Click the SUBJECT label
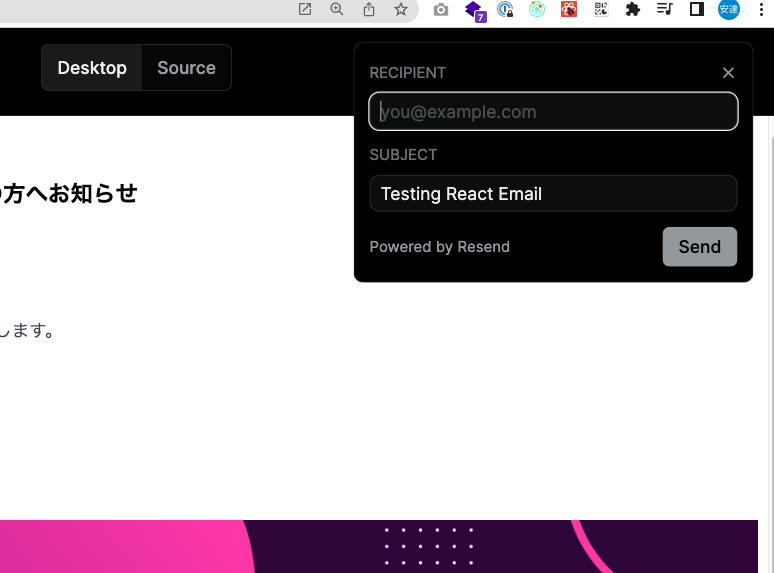This screenshot has width=774, height=573. click(403, 155)
